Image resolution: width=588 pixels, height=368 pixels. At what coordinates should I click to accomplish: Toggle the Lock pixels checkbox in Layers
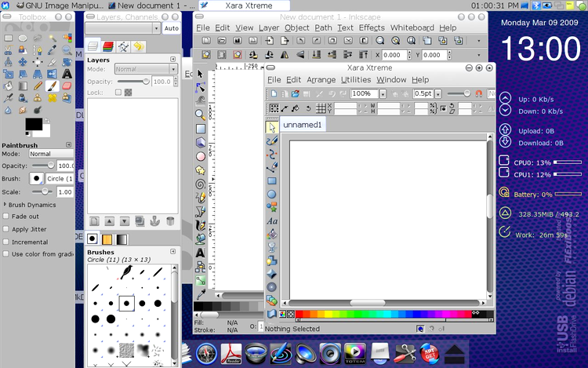[118, 93]
